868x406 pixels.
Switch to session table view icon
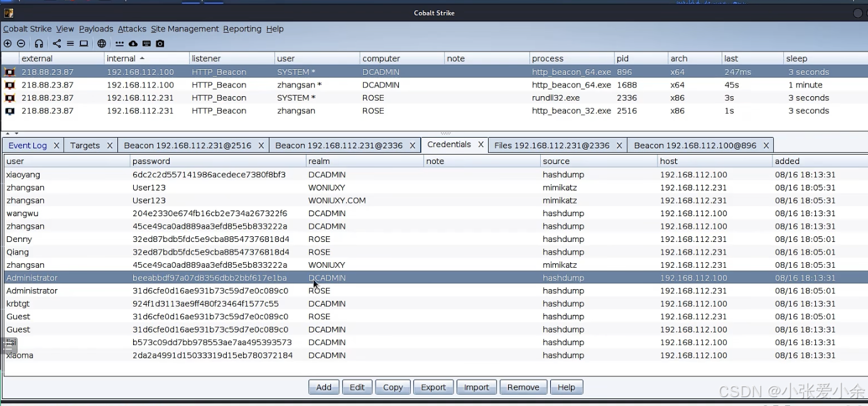click(x=70, y=43)
